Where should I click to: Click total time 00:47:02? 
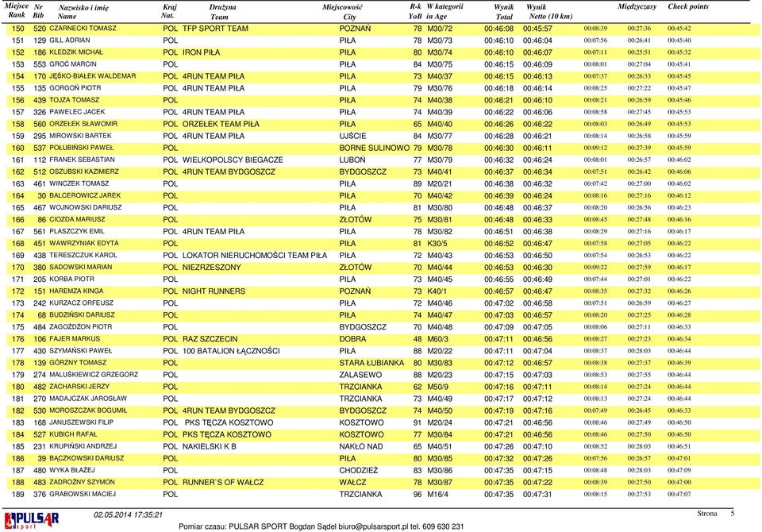[498, 303]
